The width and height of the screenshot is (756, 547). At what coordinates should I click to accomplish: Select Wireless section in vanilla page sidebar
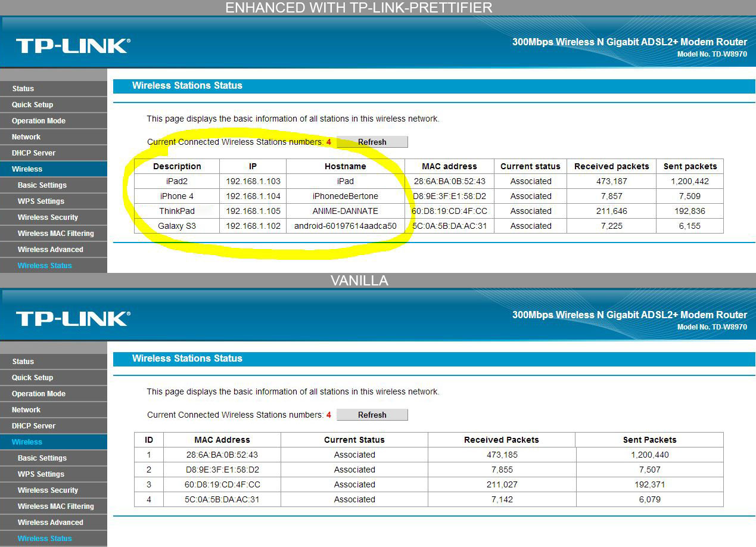tap(54, 442)
